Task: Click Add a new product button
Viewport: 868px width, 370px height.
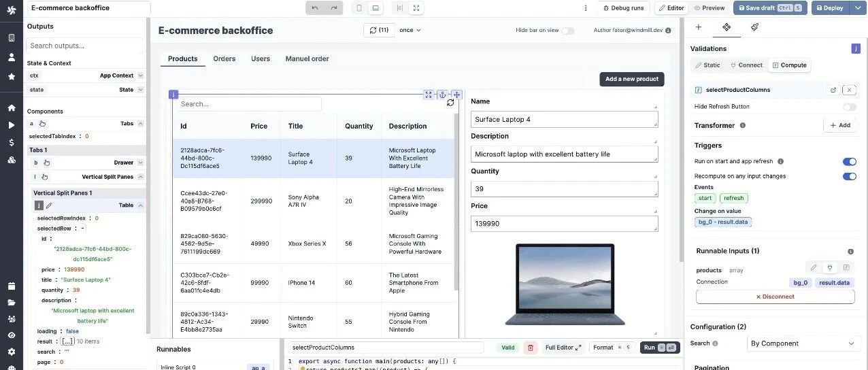Action: click(x=632, y=79)
